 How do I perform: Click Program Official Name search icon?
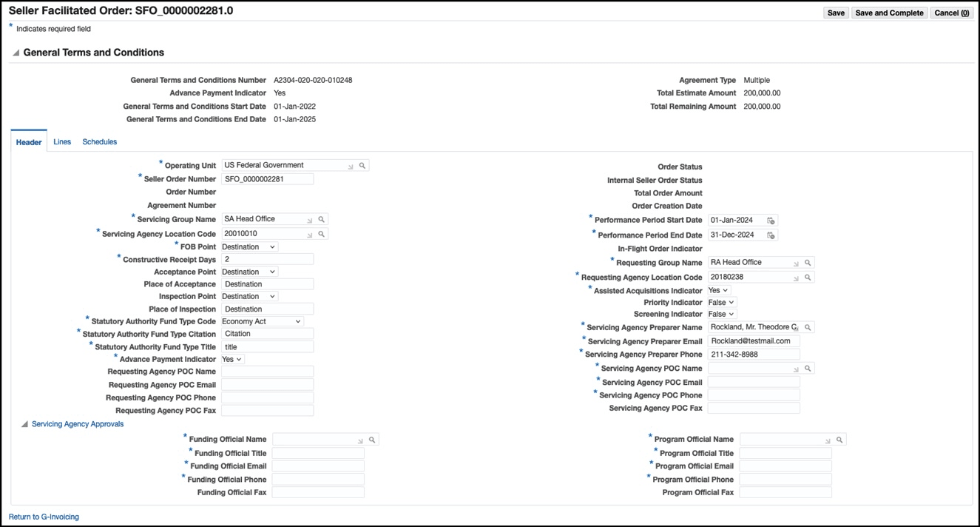click(x=840, y=440)
